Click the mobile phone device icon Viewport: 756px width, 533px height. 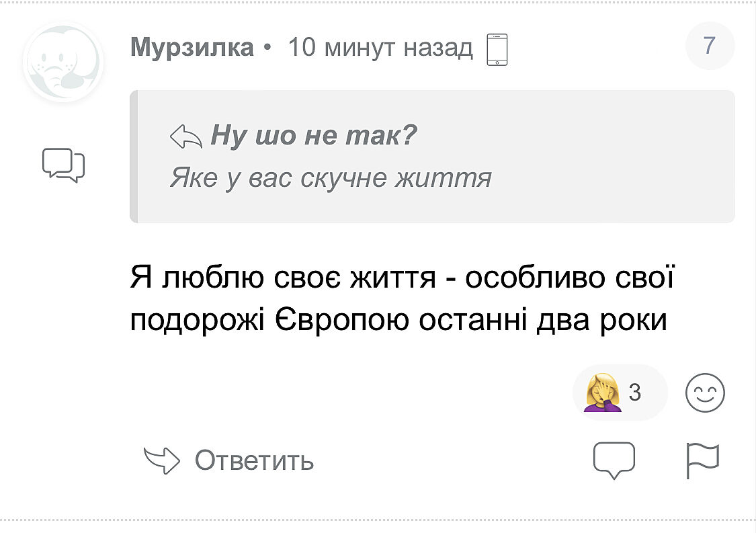[x=497, y=50]
